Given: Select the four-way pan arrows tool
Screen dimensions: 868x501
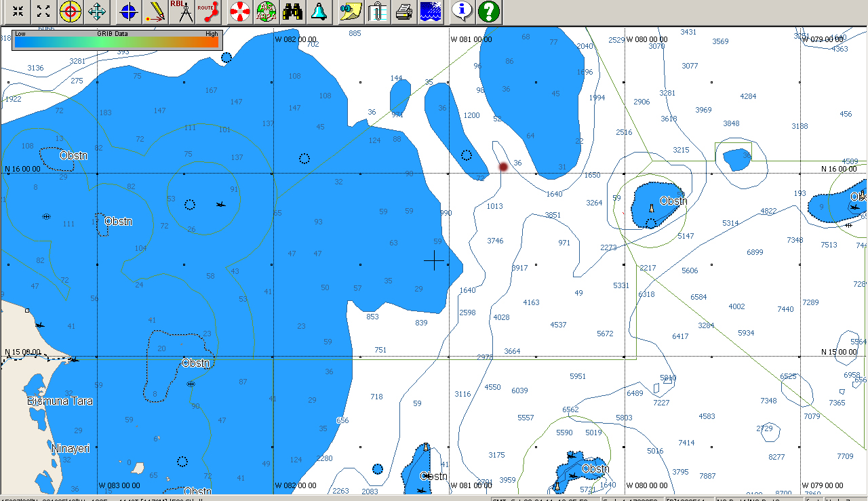Looking at the screenshot, I should (x=97, y=12).
